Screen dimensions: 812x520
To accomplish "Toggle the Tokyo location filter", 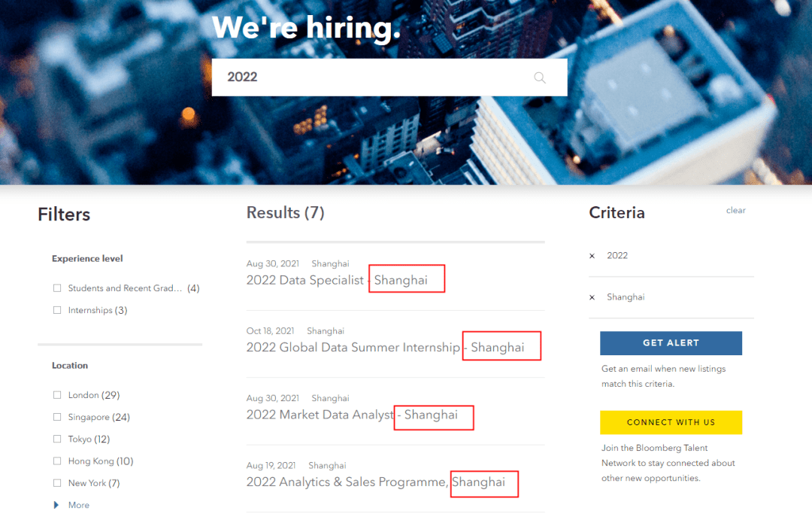I will click(57, 439).
